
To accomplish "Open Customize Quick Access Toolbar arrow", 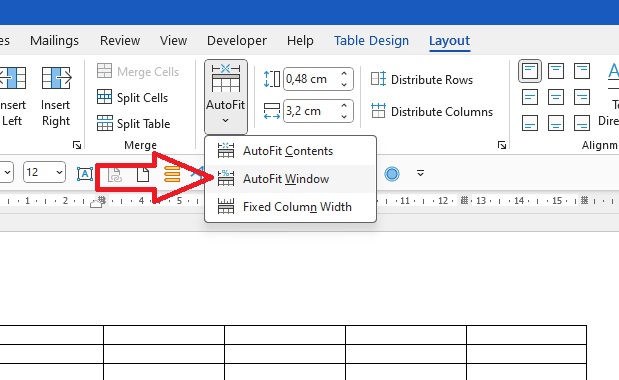I will pyautogui.click(x=420, y=173).
